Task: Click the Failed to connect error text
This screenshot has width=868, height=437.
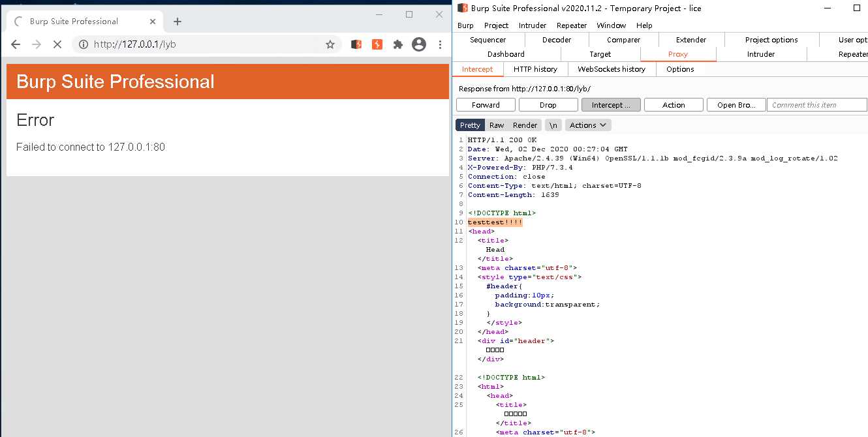Action: tap(91, 147)
